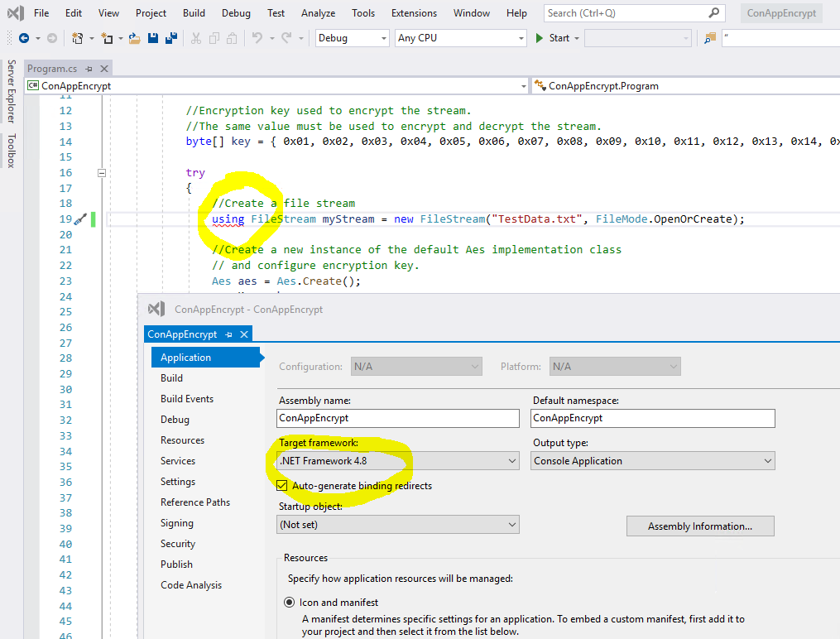Click the C# project icon in navigation bar
This screenshot has height=639, width=840.
pyautogui.click(x=33, y=86)
